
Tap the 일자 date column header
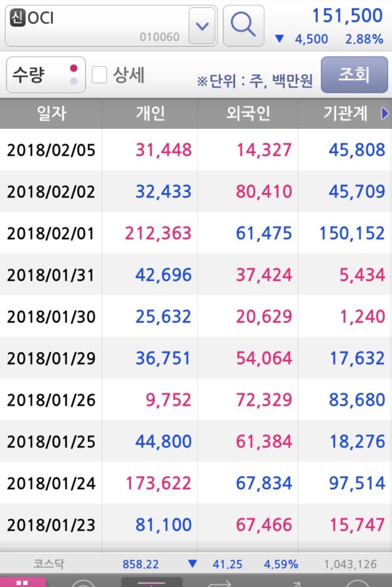51,114
